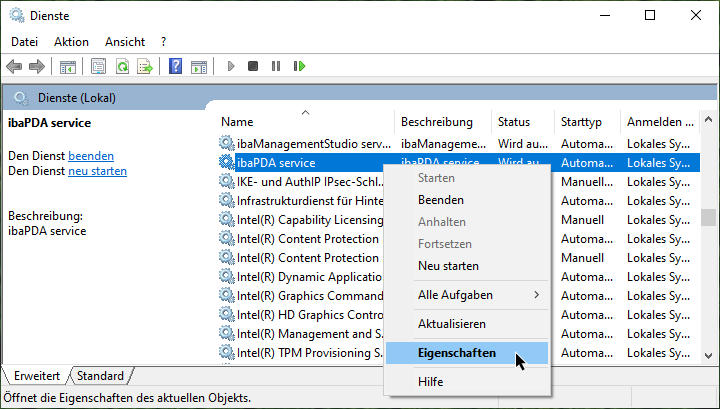Click the gear icon of Infrastrukturdienst row
Image resolution: width=720 pixels, height=409 pixels.
226,200
